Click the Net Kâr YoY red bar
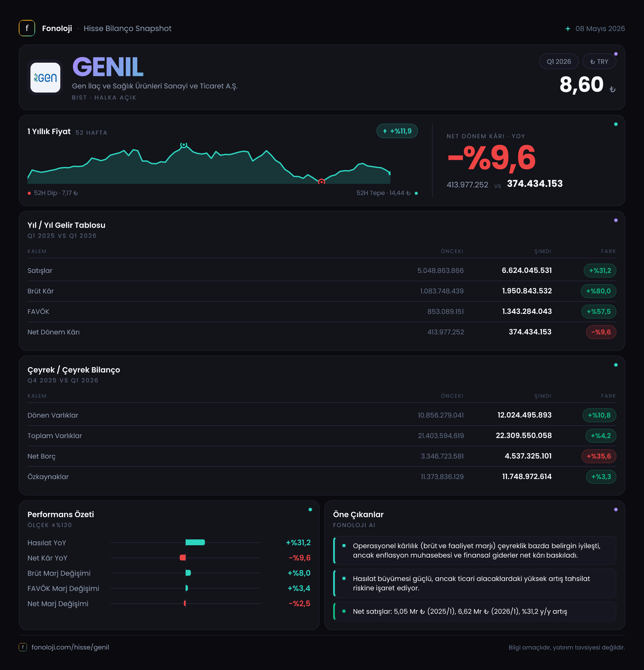The height and width of the screenshot is (670, 644). pyautogui.click(x=183, y=558)
